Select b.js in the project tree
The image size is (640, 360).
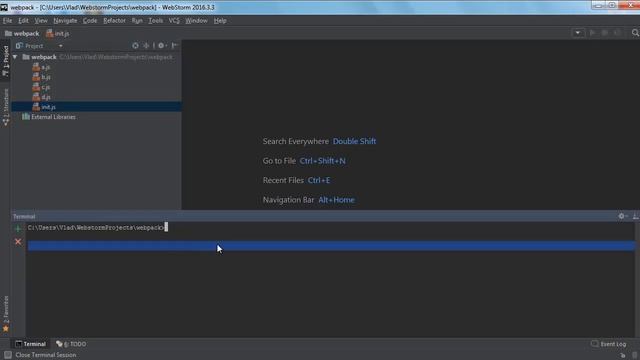click(46, 77)
